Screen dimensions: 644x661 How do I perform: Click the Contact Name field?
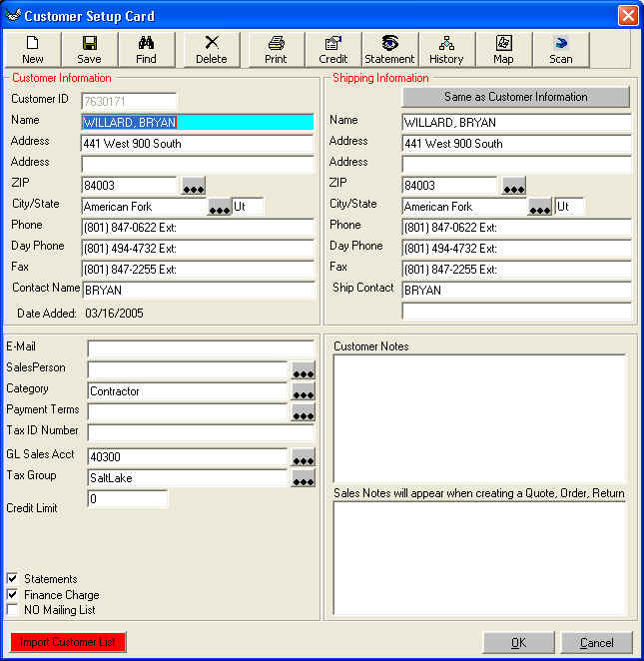pos(199,291)
